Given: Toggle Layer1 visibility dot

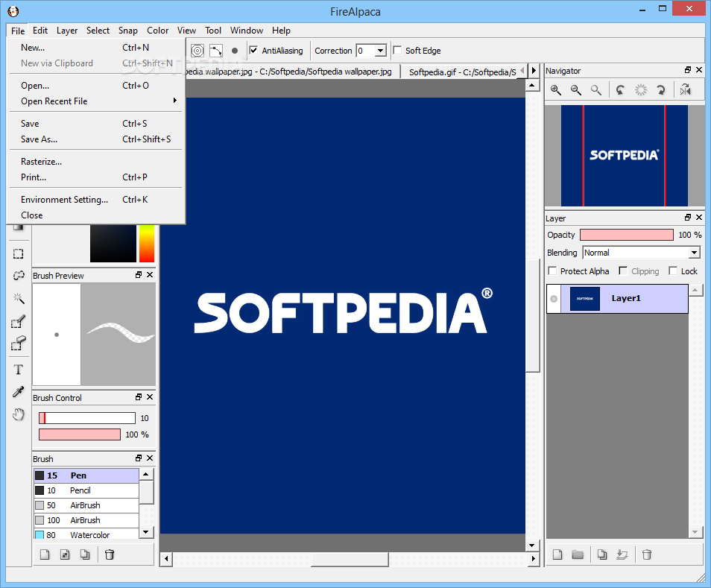Looking at the screenshot, I should (x=554, y=299).
